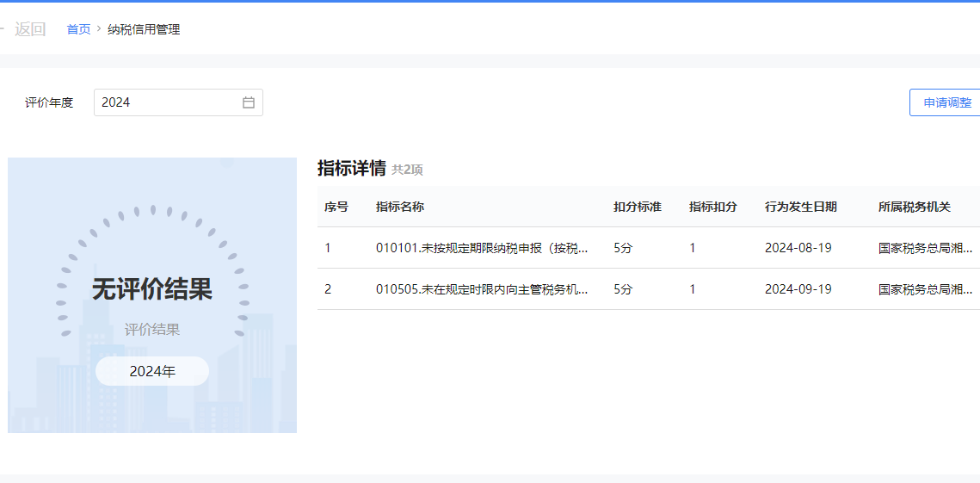Screen dimensions: 980x483
Task: Click the 纳税信用管理 breadcrumb item
Action: point(144,29)
